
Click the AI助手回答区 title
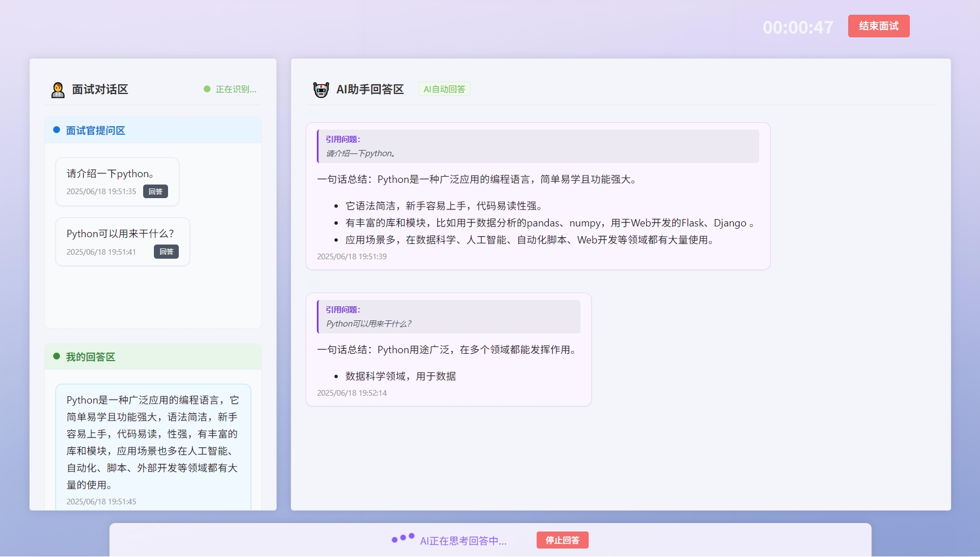click(370, 89)
